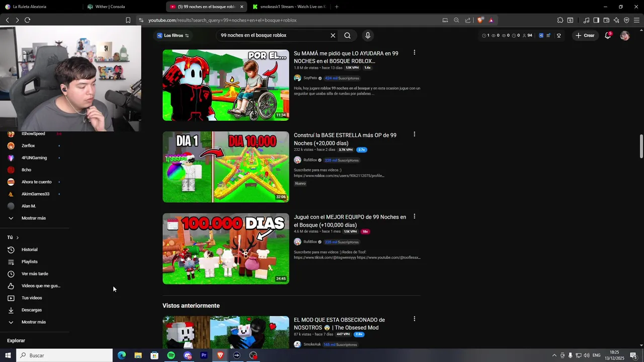
Task: Click the YouTube search input field
Action: 272,35
